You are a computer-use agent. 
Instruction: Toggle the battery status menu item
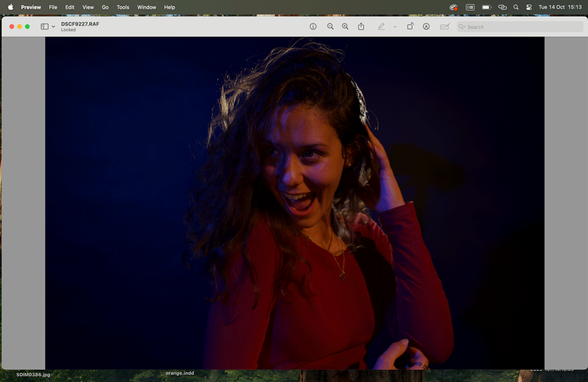pos(485,7)
